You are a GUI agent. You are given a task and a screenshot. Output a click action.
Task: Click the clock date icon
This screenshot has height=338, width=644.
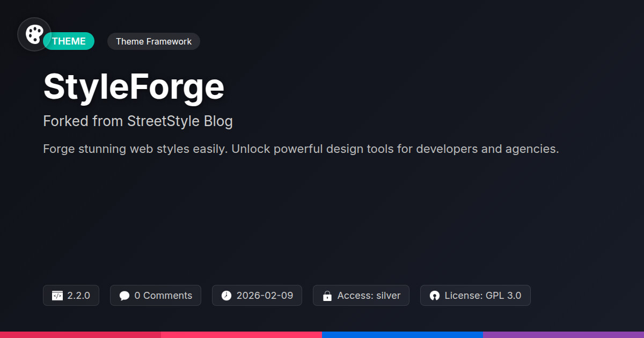pyautogui.click(x=226, y=296)
